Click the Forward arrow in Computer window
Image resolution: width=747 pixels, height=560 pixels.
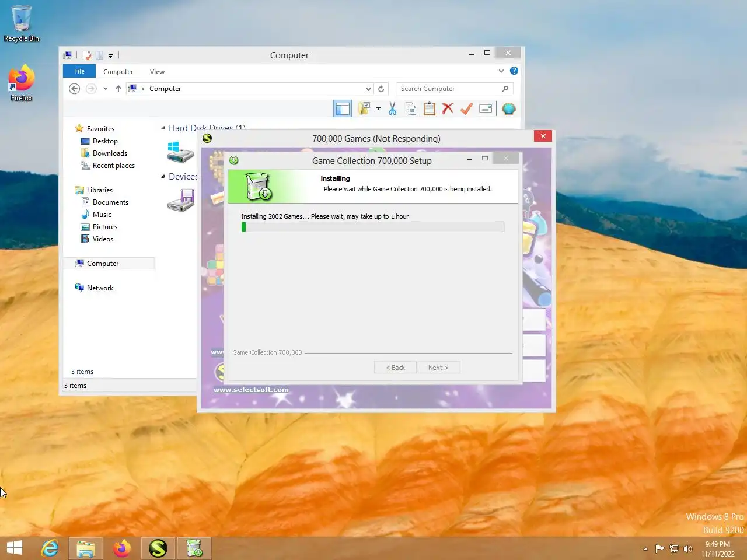click(91, 89)
